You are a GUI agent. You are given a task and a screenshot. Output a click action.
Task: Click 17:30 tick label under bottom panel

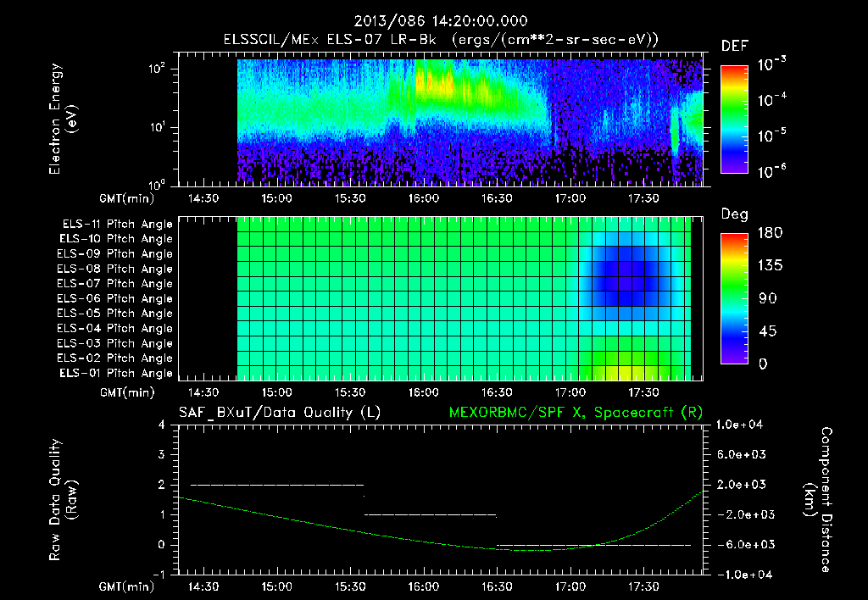tap(643, 586)
